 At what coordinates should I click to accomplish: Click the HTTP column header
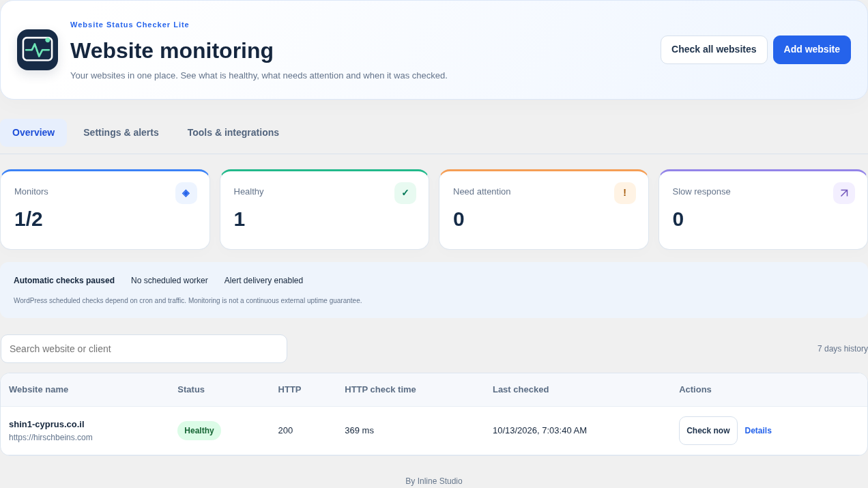[x=289, y=390]
